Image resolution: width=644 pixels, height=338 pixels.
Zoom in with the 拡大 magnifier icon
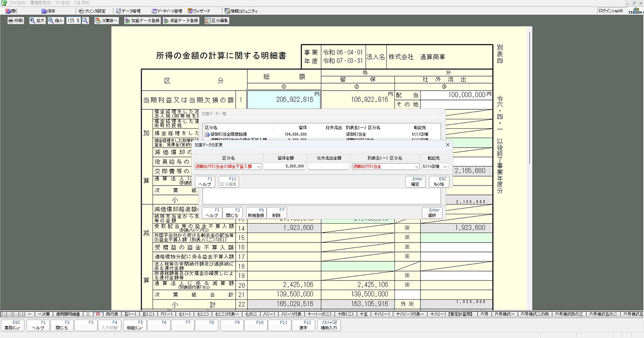[x=37, y=21]
